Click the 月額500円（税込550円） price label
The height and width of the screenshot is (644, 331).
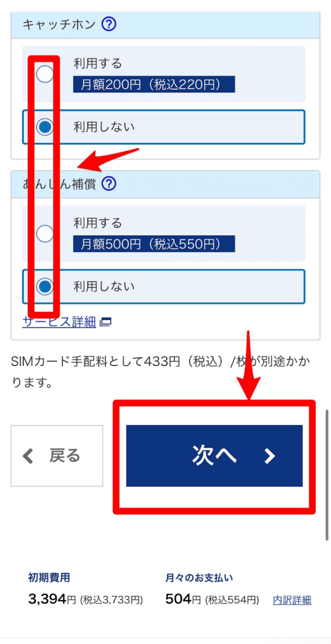[x=154, y=243]
